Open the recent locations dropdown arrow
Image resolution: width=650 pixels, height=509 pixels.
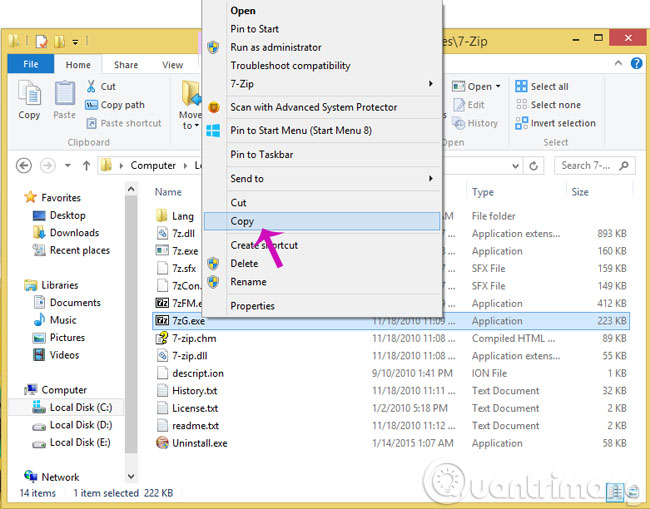click(x=68, y=166)
